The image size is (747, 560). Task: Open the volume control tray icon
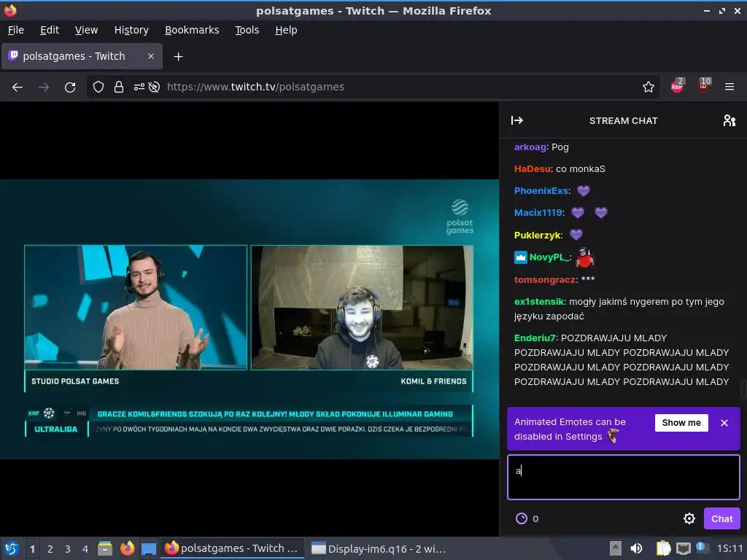(x=636, y=548)
